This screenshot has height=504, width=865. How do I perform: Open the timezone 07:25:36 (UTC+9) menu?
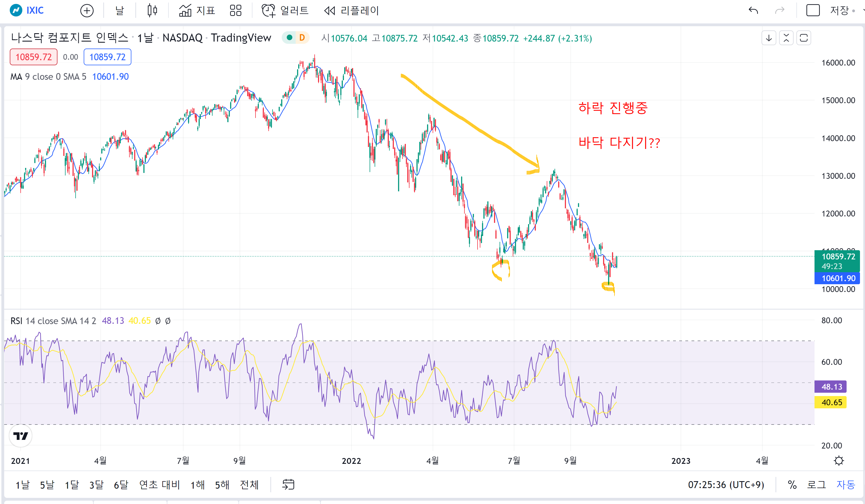point(726,485)
